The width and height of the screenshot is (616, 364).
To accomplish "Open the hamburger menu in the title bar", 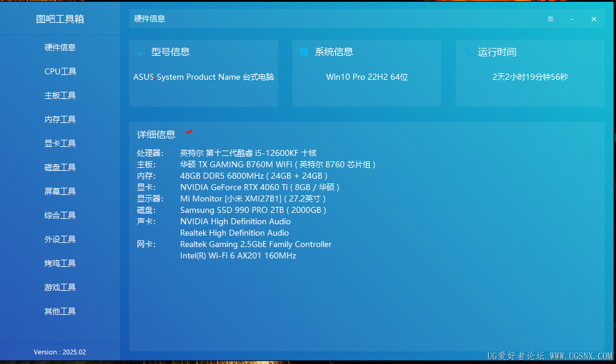I will [x=551, y=19].
